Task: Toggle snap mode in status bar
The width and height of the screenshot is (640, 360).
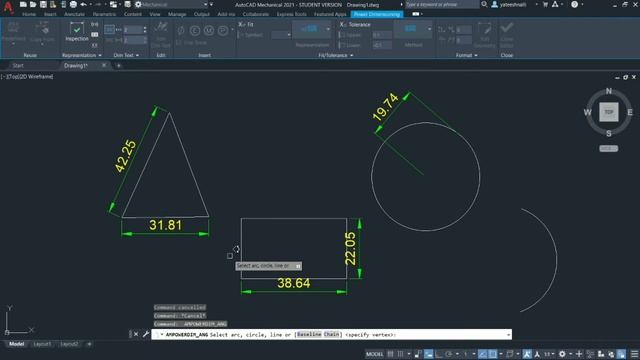Action: 400,354
